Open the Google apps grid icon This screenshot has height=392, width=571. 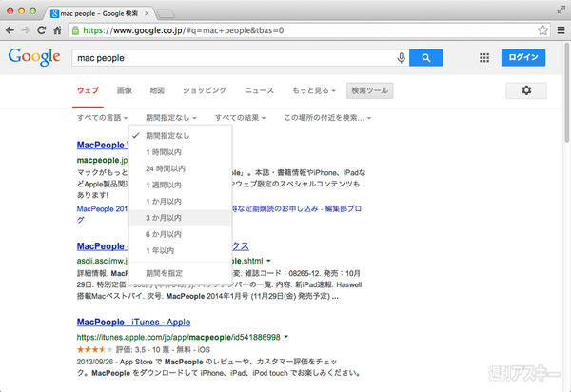(484, 57)
